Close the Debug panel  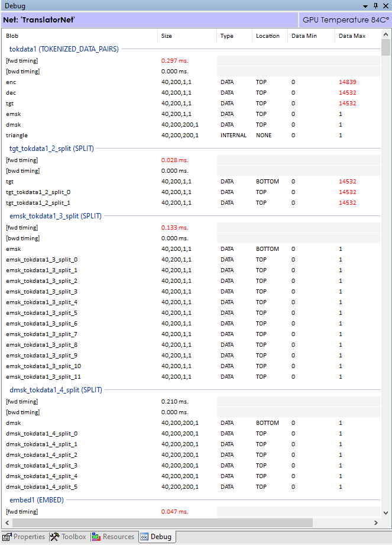(x=385, y=6)
